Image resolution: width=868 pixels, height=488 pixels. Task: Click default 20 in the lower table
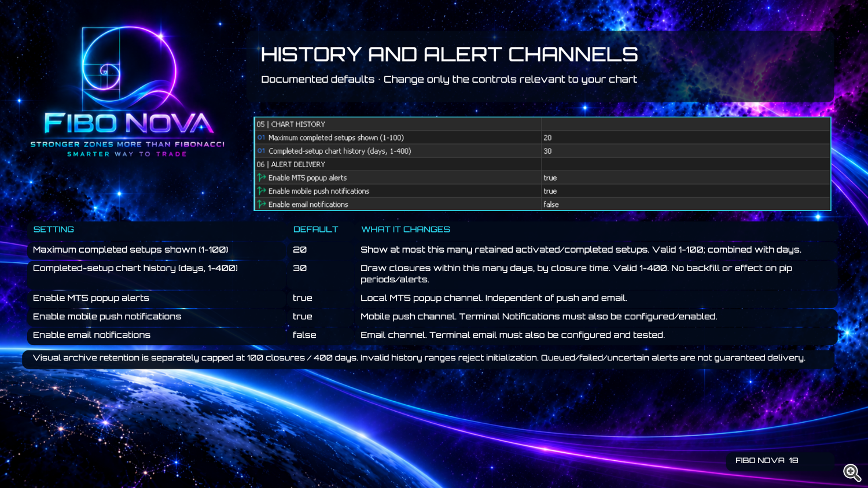click(300, 250)
